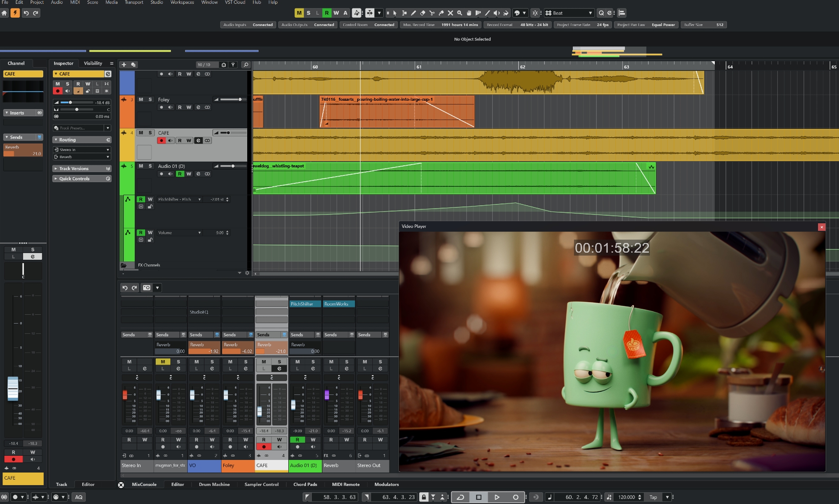839x504 pixels.
Task: Adjust the Foley track volume slider
Action: (x=240, y=99)
